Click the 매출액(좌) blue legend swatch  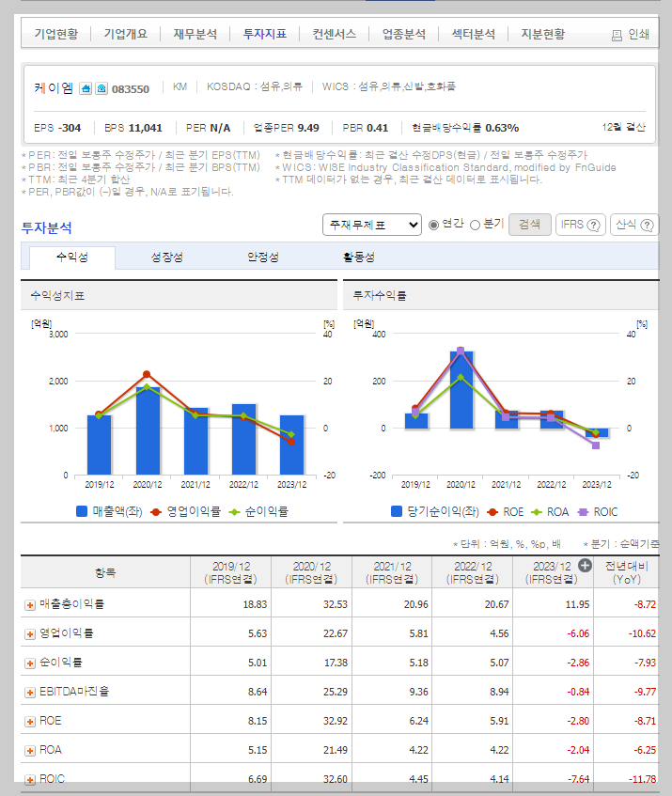[81, 511]
